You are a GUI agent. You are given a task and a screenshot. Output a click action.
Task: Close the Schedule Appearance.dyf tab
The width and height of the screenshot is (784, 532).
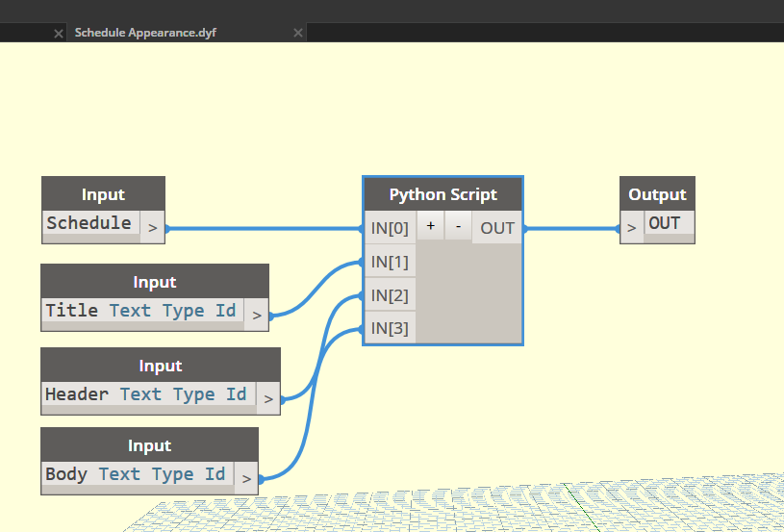coord(298,33)
